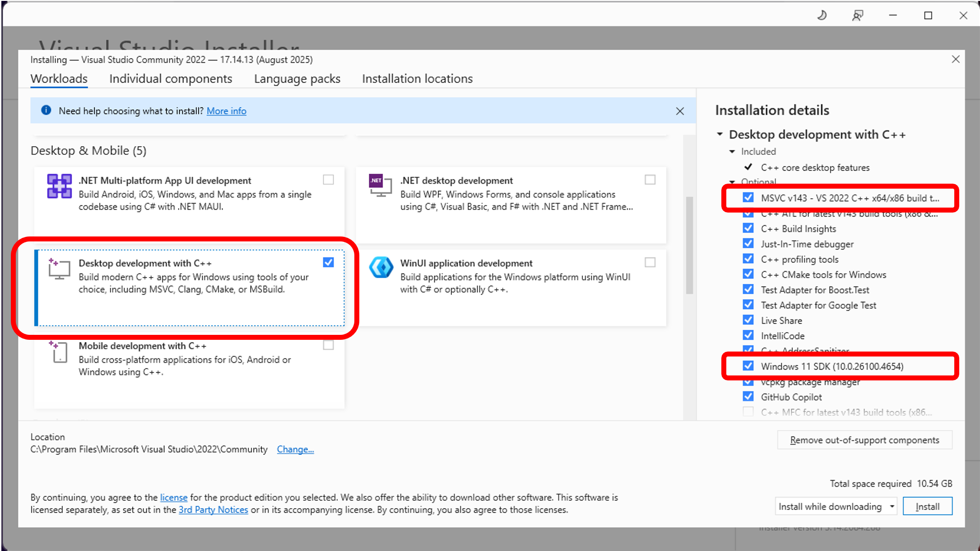Click the Change... location link
Viewport: 980px width, 551px height.
[295, 449]
